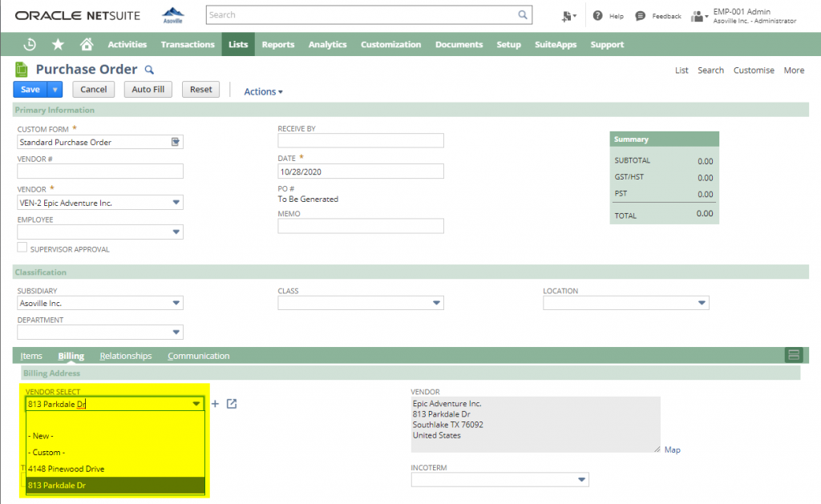
Task: Switch to the Relationships subtab
Action: (126, 356)
